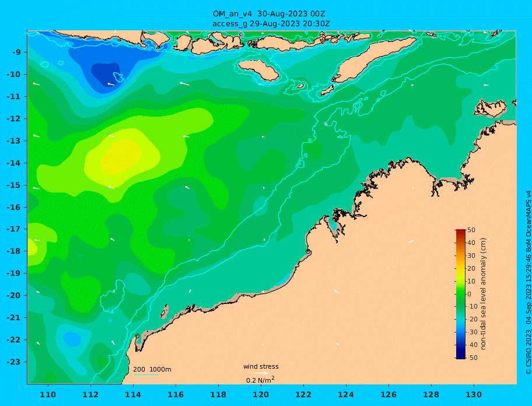Image resolution: width=532 pixels, height=406 pixels.
Task: Click longitude axis label 110
Action: (48, 394)
